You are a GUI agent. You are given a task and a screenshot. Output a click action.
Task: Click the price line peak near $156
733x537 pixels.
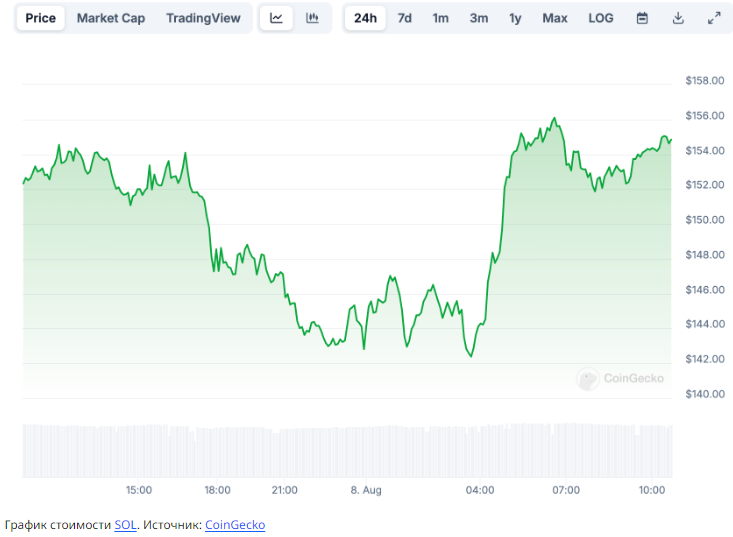[554, 118]
